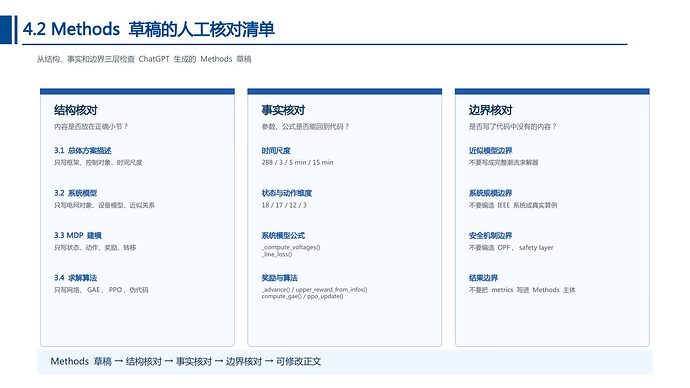Click the code text "_line_loss()"
This screenshot has height=388, width=690.
point(277,254)
